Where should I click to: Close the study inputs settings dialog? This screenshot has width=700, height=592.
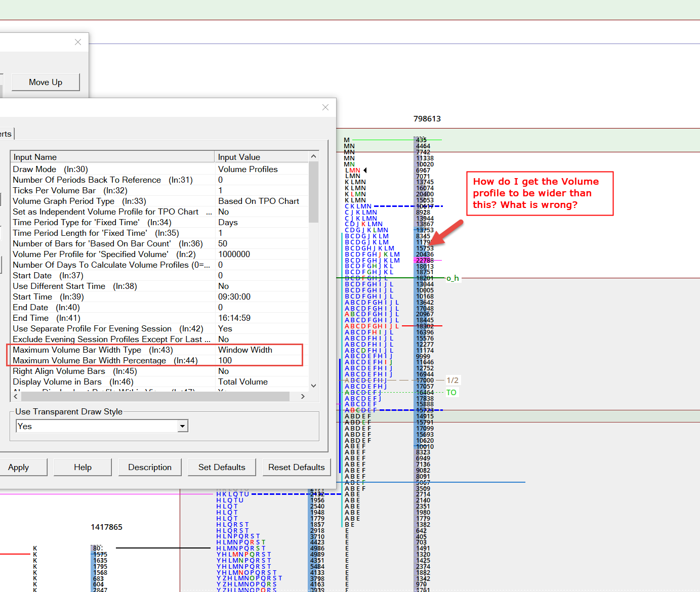click(x=325, y=107)
